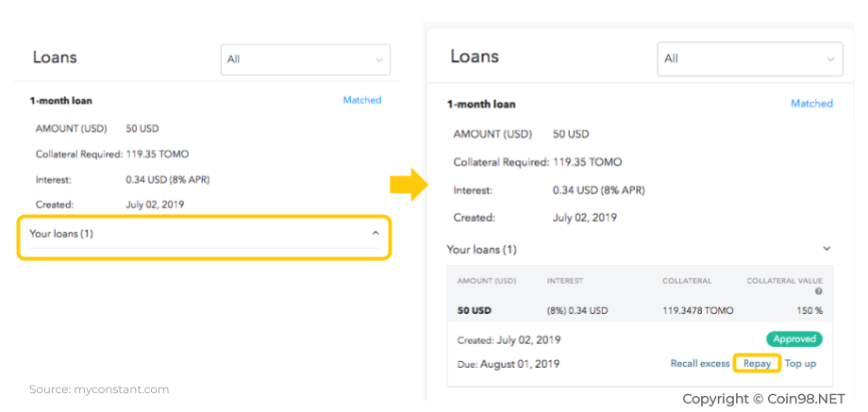
Task: Click the 1-month loan heading on right
Action: tap(480, 104)
